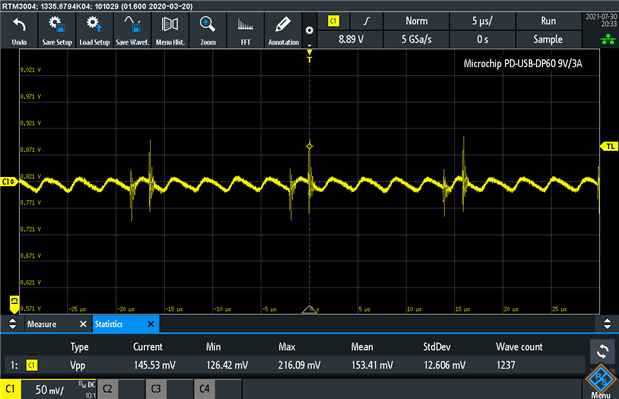Expand measurement panel with left arrows
Image resolution: width=619 pixels, height=399 pixels.
[x=12, y=324]
